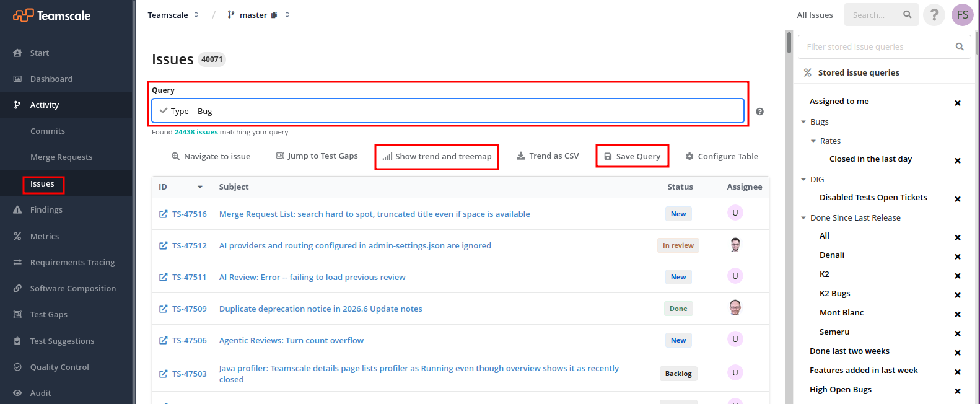The height and width of the screenshot is (404, 980).
Task: Click Trend as CSV download button
Action: 548,156
